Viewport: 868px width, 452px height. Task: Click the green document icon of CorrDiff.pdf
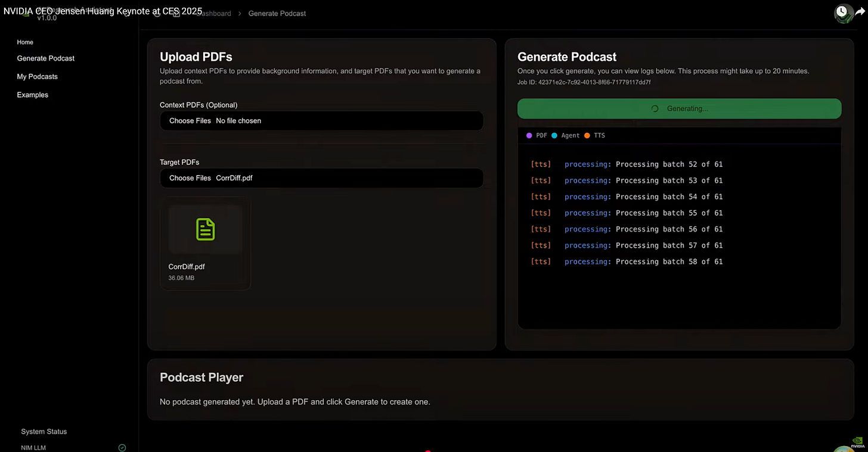pyautogui.click(x=205, y=229)
